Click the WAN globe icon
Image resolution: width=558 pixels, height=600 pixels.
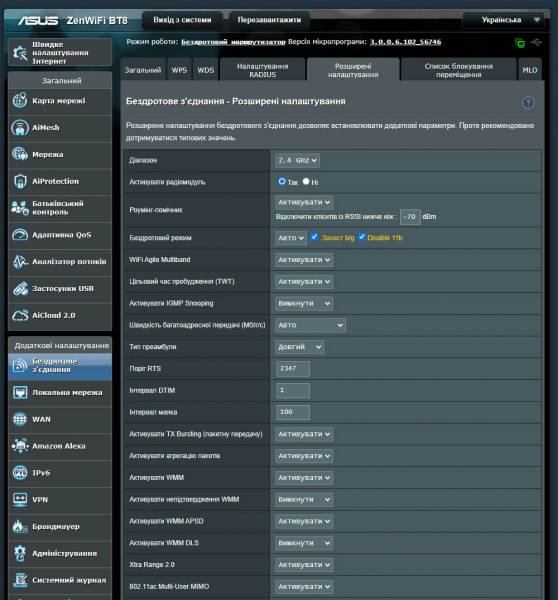(x=20, y=419)
